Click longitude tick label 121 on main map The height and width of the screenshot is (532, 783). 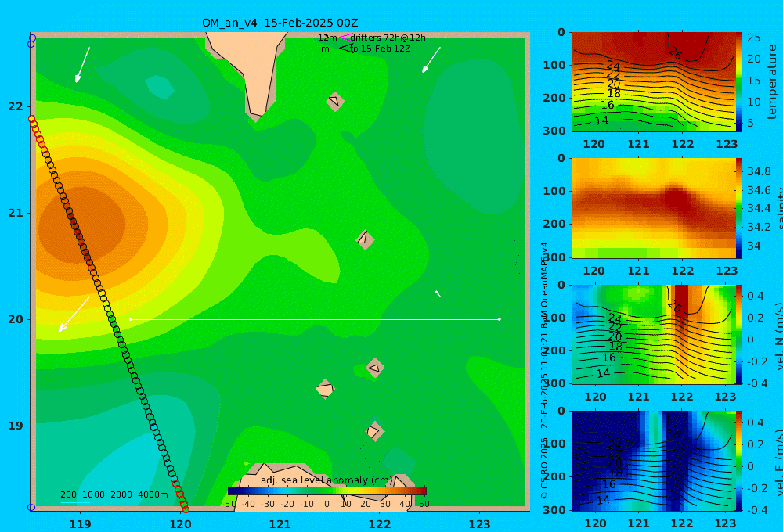(x=280, y=524)
